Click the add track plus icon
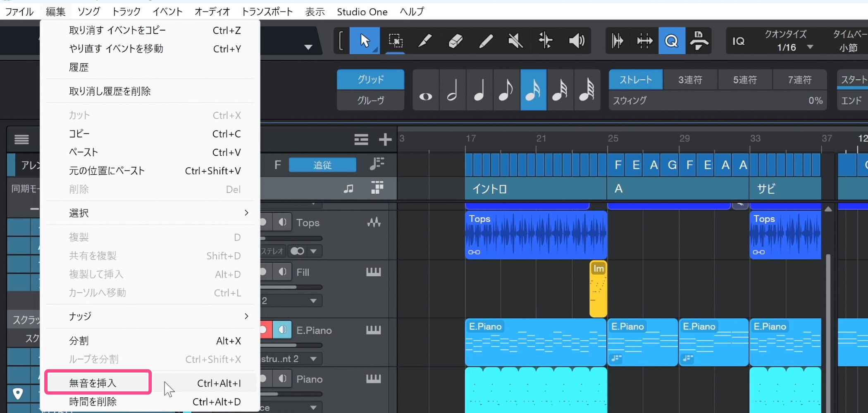The image size is (868, 413). click(385, 140)
